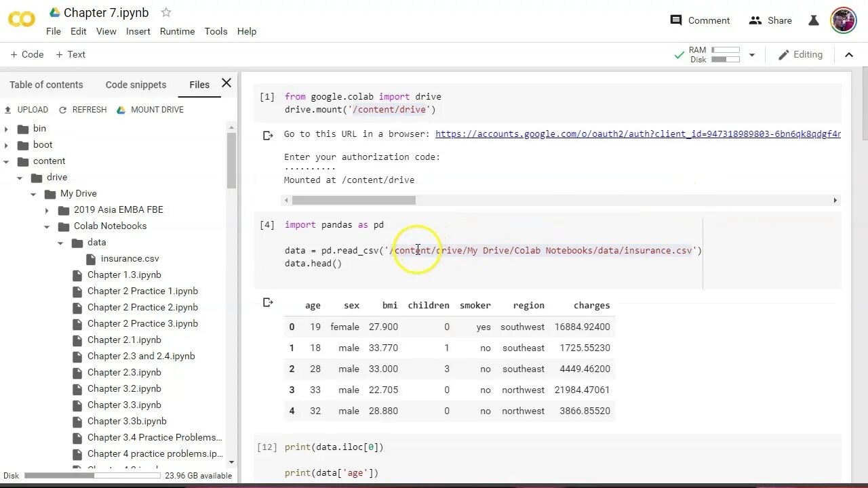The image size is (868, 488).
Task: Collapse the data folder arrow
Action: tap(60, 243)
